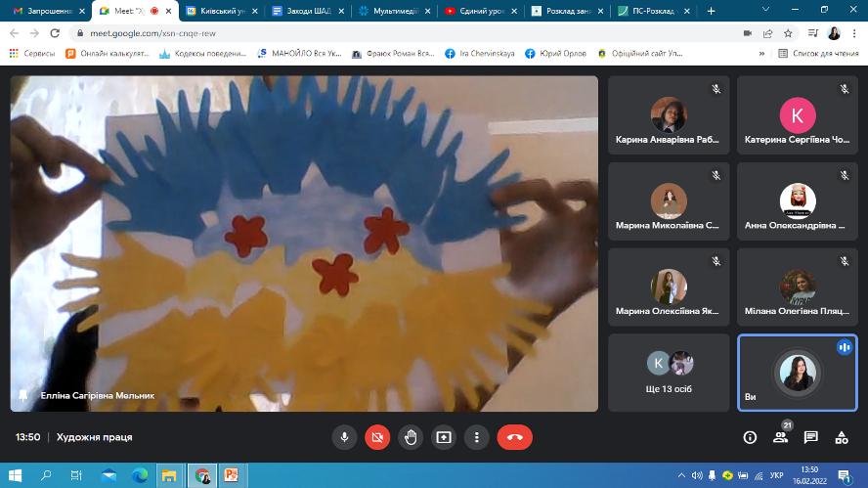Bookmark this page with star icon

pos(788,33)
